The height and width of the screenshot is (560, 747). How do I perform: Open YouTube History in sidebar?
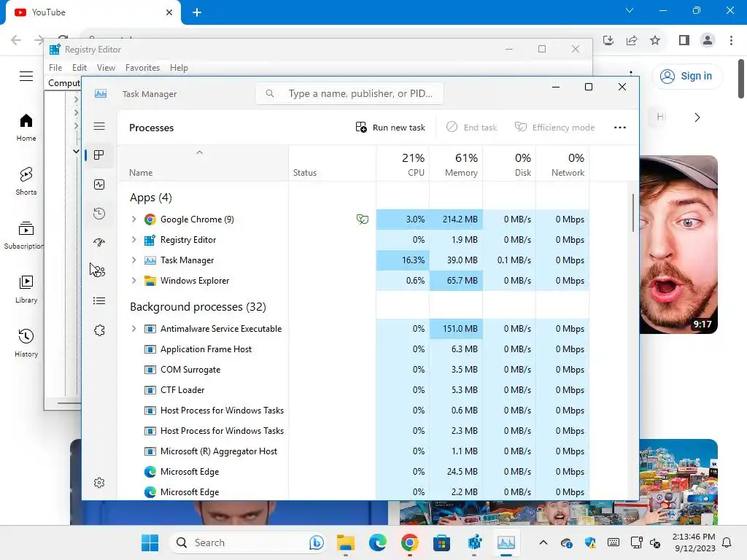[26, 343]
